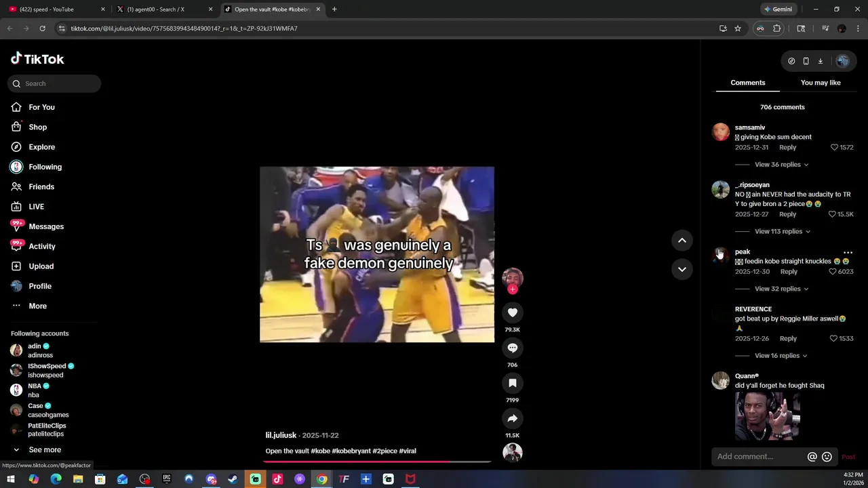This screenshot has height=488, width=868.
Task: Reload the page in Chrome
Action: (x=42, y=28)
